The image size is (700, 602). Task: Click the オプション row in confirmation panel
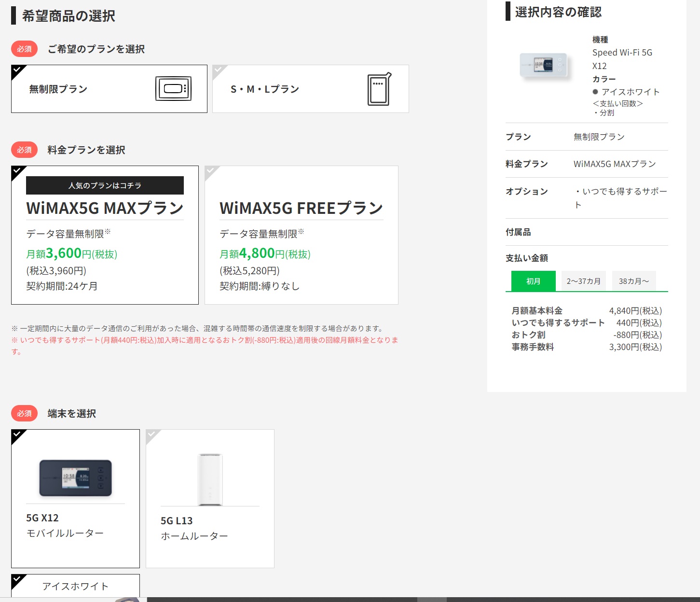(x=587, y=198)
